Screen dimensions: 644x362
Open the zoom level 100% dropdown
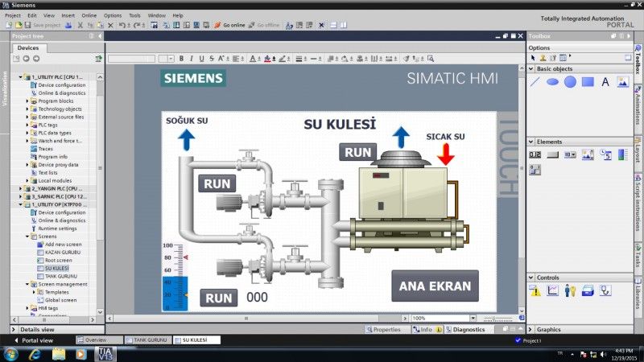pyautogui.click(x=473, y=318)
